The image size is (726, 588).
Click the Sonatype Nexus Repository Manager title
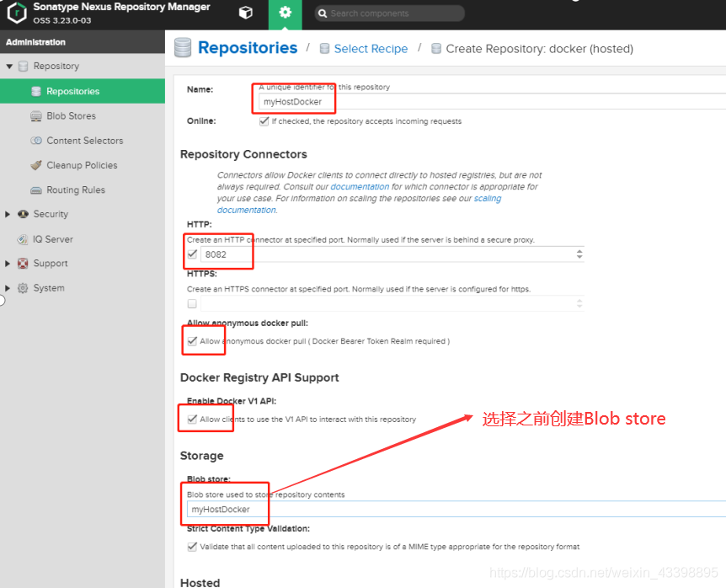click(x=122, y=7)
